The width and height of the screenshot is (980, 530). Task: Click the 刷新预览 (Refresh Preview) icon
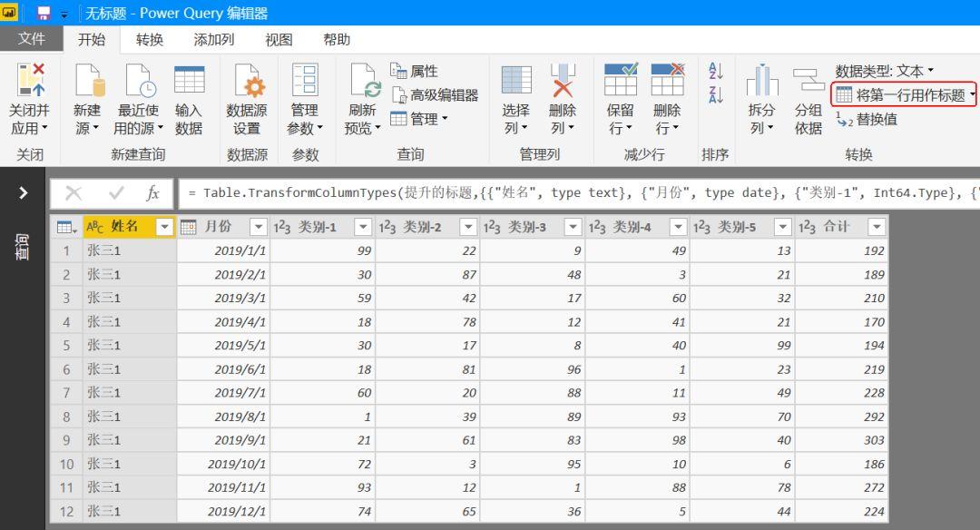[361, 94]
